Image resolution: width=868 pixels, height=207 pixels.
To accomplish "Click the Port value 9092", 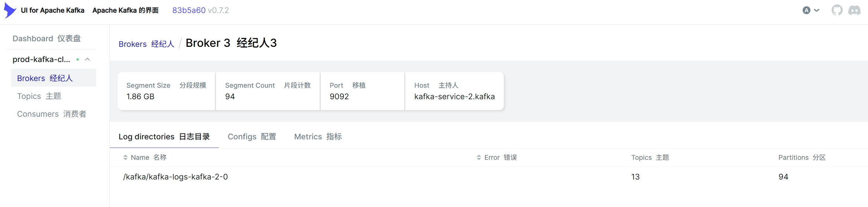I will point(339,97).
